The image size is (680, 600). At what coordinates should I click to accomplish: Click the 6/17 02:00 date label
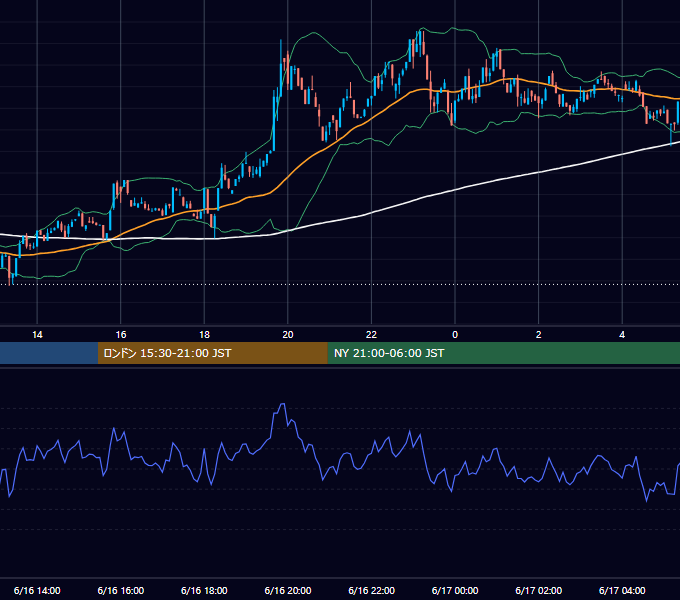pyautogui.click(x=539, y=590)
